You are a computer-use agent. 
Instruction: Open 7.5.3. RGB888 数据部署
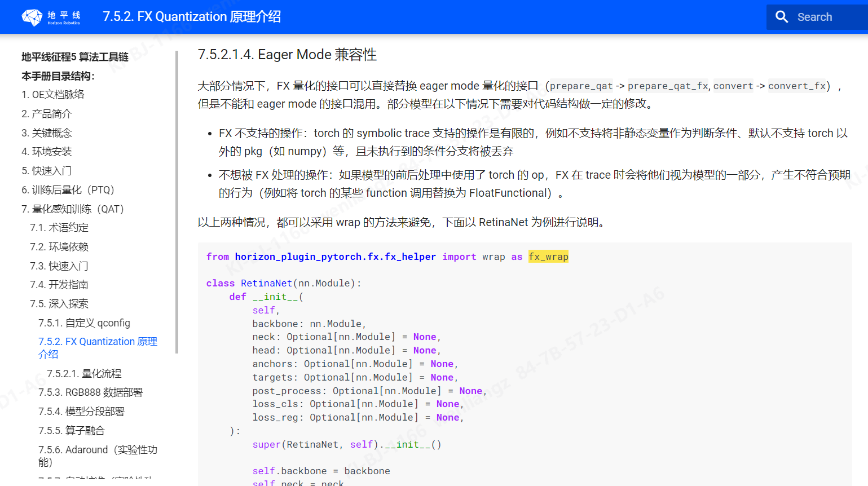[x=90, y=392]
